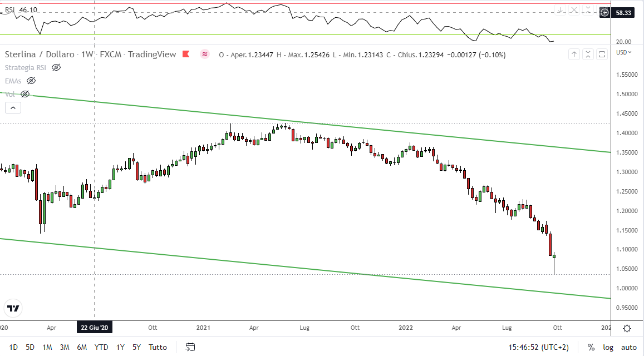
Task: Click the 20.00 RSI axis label
Action: pos(623,42)
